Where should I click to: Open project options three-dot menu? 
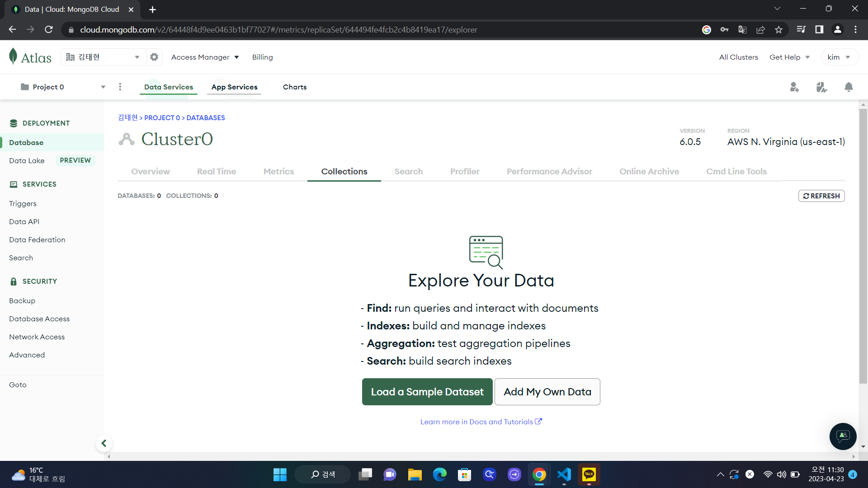coord(120,87)
